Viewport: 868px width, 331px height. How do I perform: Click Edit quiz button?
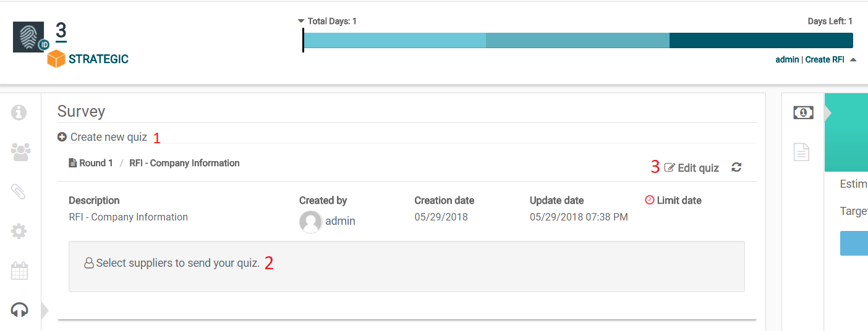(x=692, y=167)
